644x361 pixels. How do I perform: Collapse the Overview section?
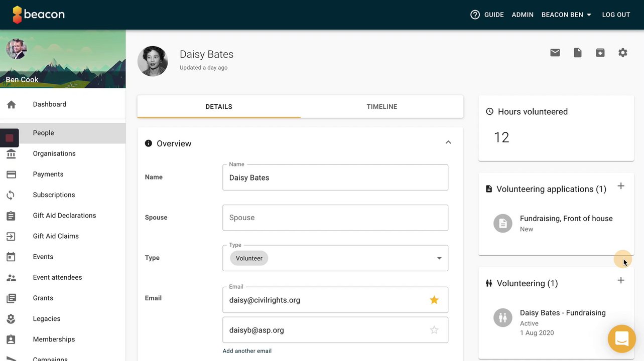coord(448,143)
